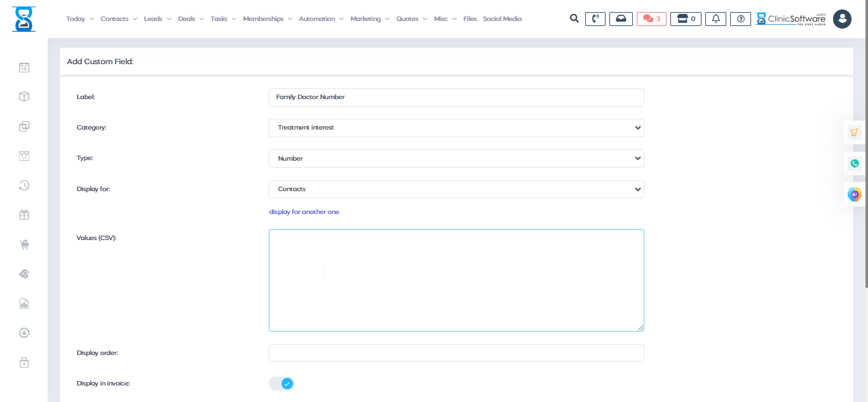Click into the Display order field

[x=456, y=353]
